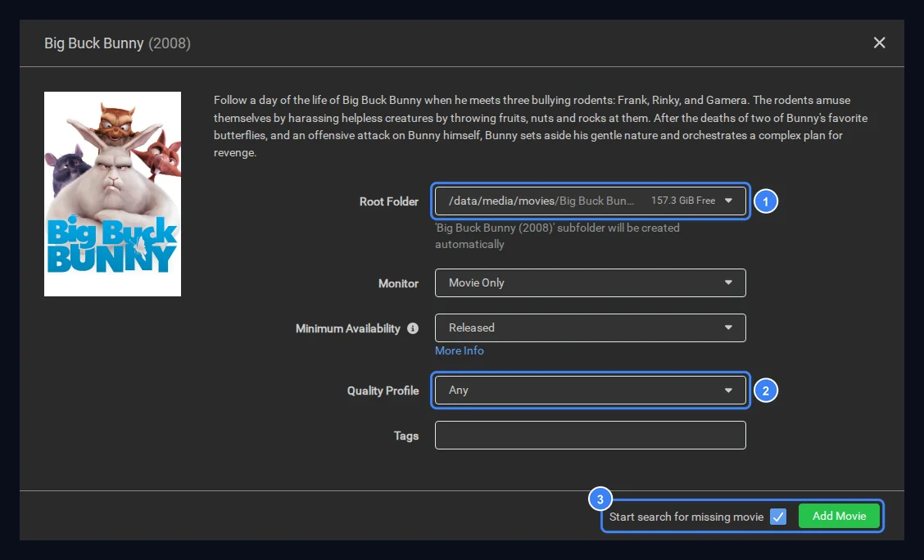
Task: Click the Minimum Availability label text
Action: [347, 328]
